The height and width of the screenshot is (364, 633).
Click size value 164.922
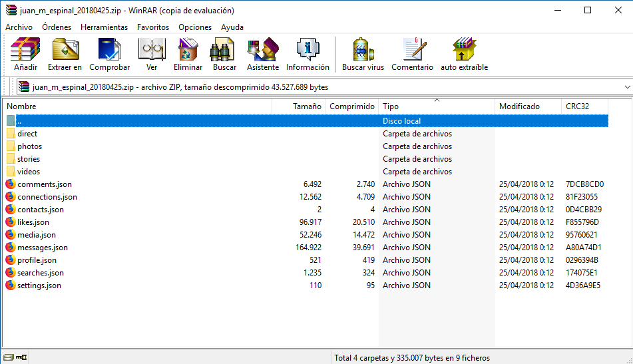pyautogui.click(x=308, y=248)
